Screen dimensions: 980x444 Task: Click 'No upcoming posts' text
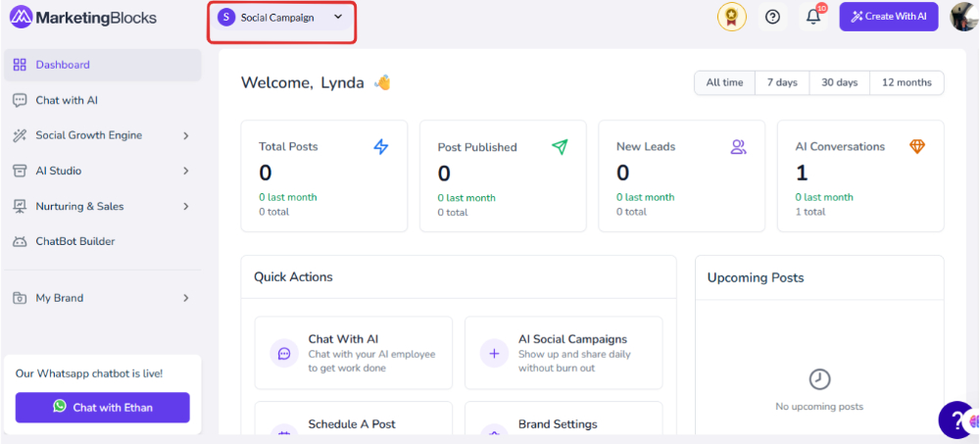(x=819, y=407)
